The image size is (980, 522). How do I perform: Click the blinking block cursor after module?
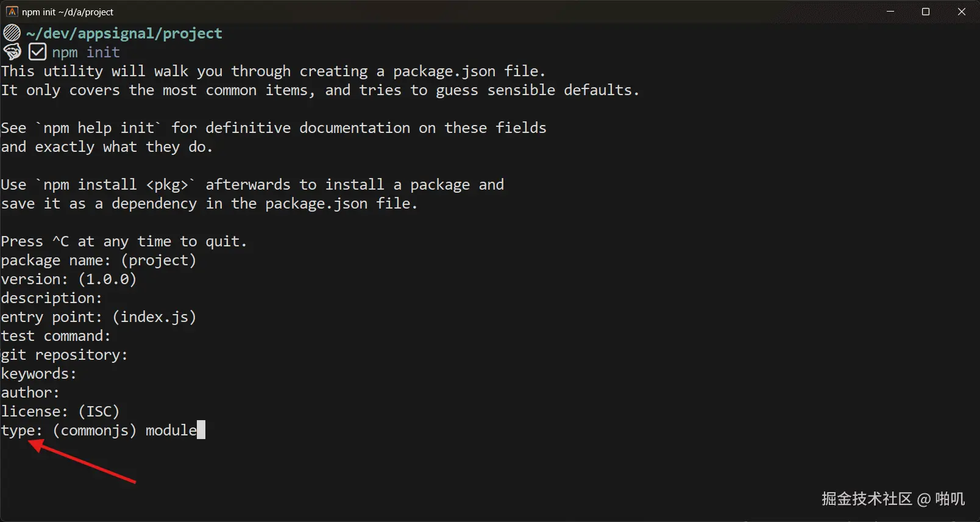pyautogui.click(x=202, y=430)
